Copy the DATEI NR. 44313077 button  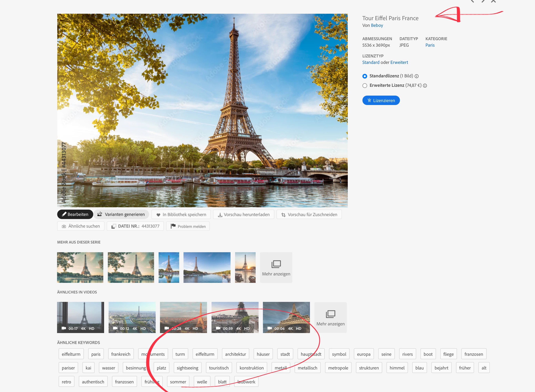tap(135, 226)
